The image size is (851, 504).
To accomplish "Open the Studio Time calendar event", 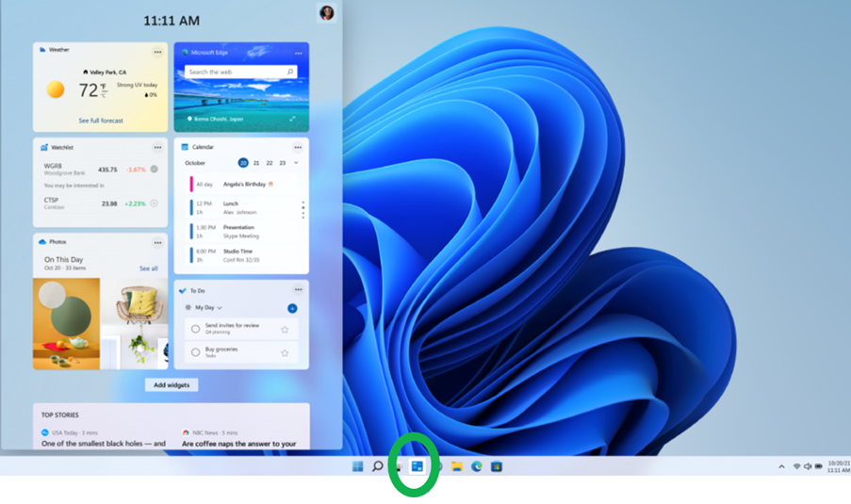I will [242, 255].
